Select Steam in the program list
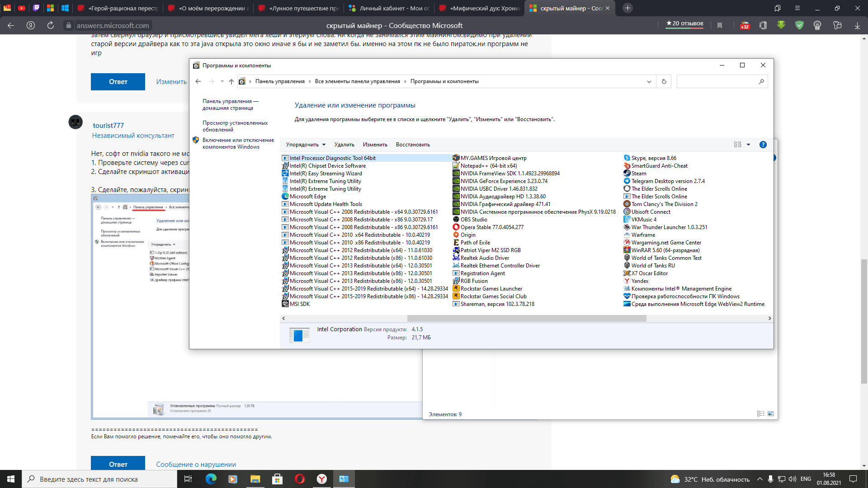The width and height of the screenshot is (868, 488). pyautogui.click(x=638, y=174)
